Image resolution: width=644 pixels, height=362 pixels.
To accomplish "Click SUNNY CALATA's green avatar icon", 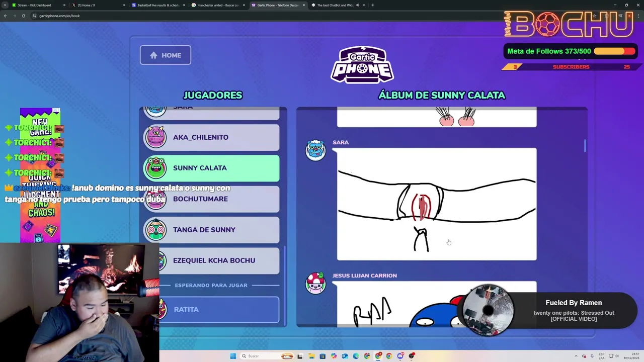I will coord(155,168).
